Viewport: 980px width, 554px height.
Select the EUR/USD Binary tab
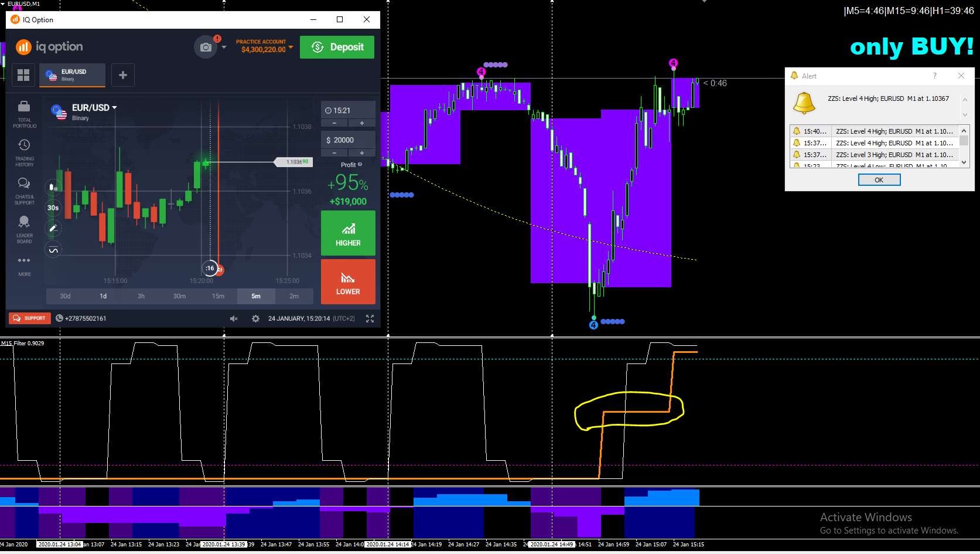pos(73,75)
